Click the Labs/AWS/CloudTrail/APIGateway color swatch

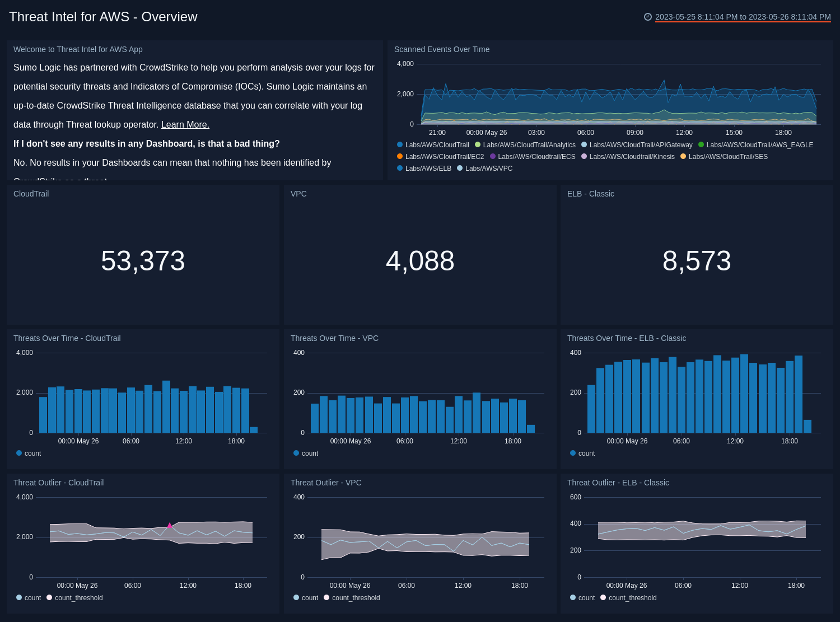(584, 144)
